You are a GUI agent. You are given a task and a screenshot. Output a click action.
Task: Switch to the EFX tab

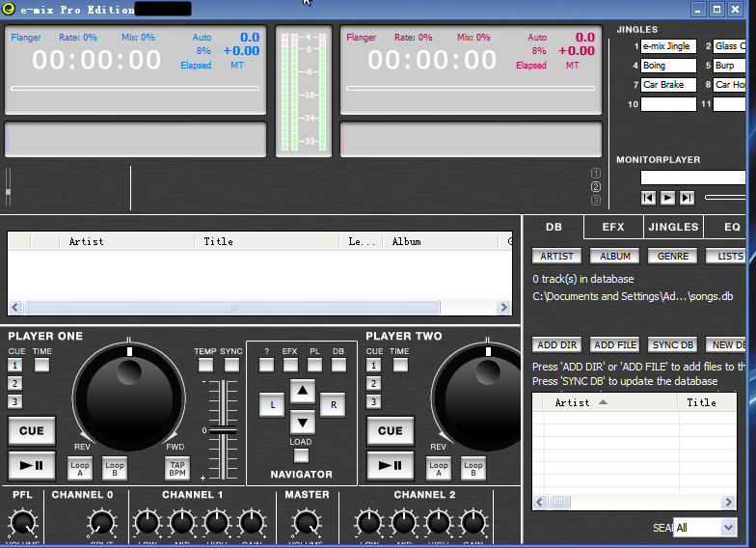point(613,228)
